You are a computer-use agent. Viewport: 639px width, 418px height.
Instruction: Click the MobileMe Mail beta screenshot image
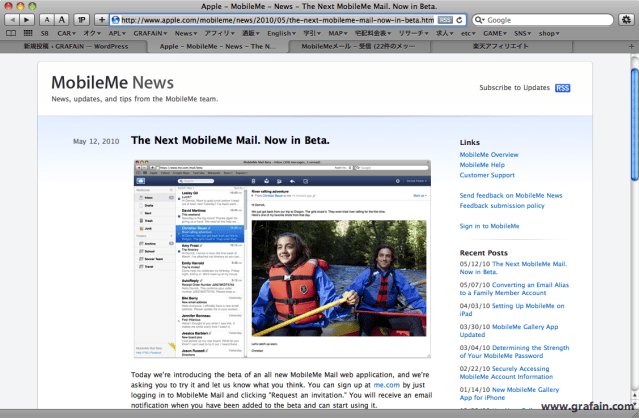282,259
